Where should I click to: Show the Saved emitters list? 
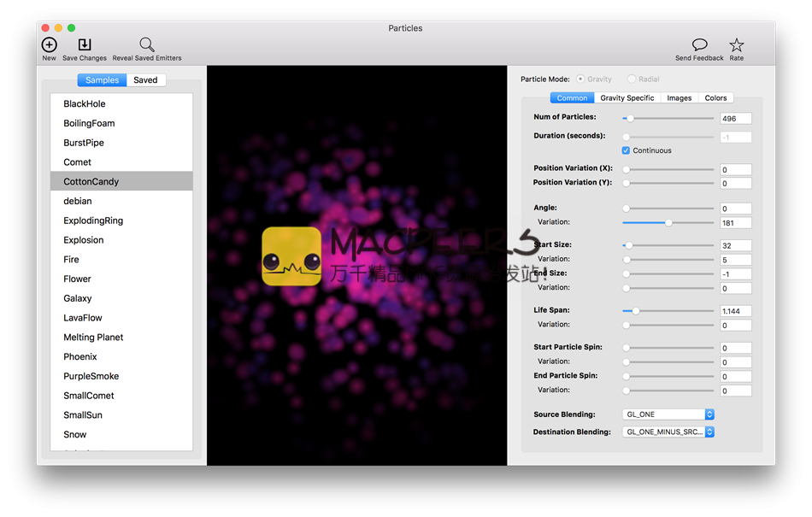pyautogui.click(x=145, y=80)
